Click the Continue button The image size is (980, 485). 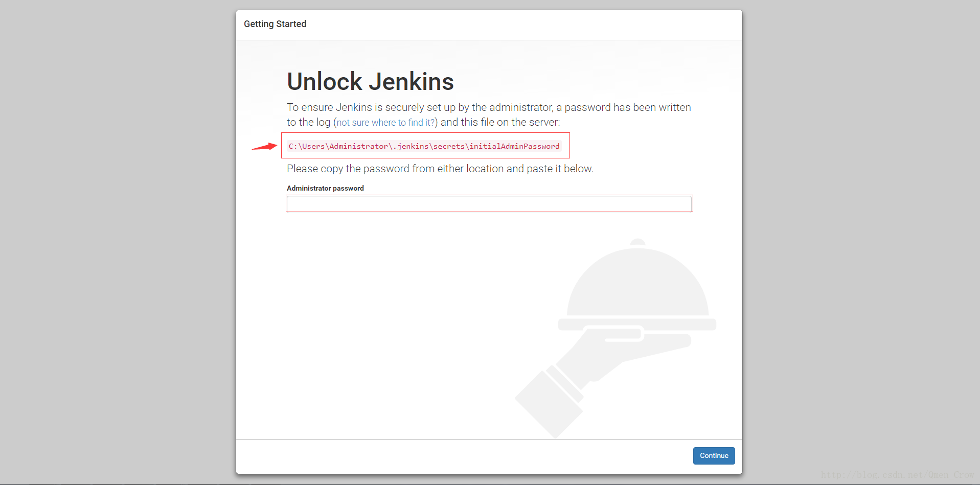click(x=714, y=456)
